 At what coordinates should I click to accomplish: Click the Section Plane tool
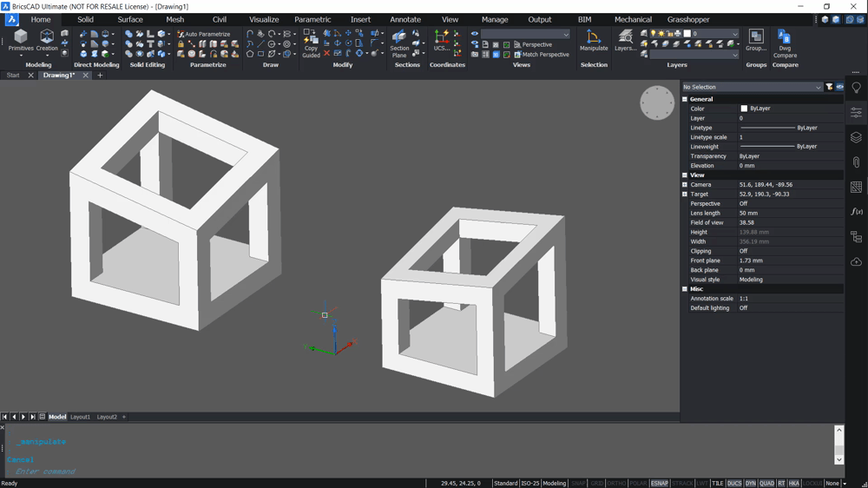click(x=399, y=43)
